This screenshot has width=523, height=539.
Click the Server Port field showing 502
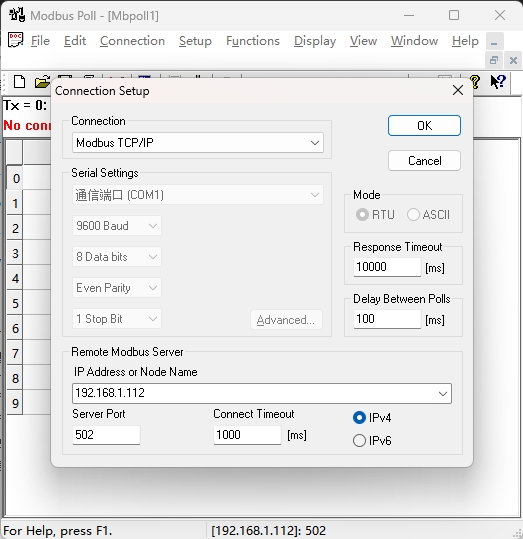pos(106,435)
